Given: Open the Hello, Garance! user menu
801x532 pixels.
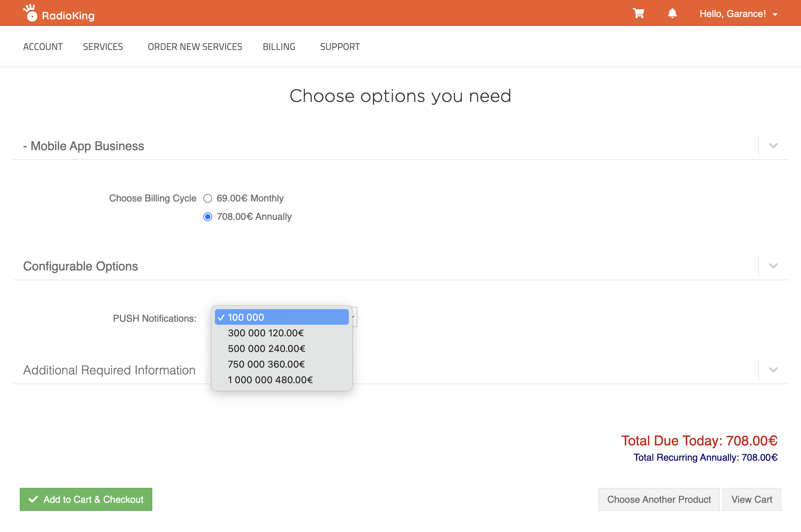Looking at the screenshot, I should tap(738, 14).
